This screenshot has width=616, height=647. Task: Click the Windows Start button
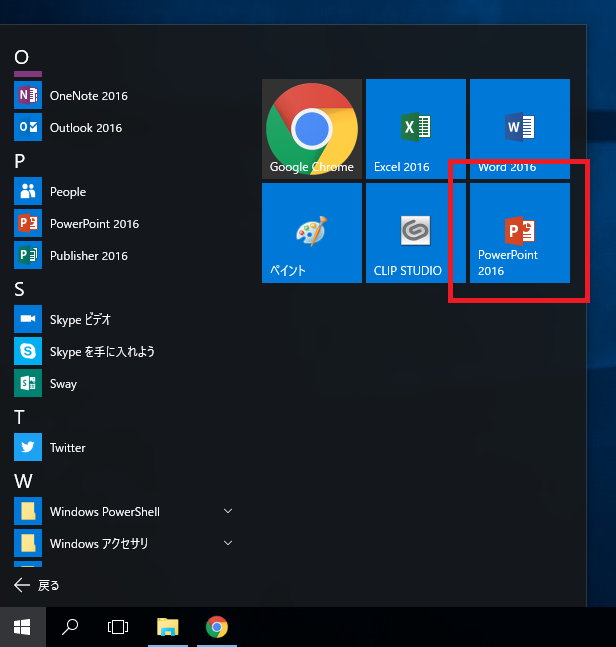[22, 627]
